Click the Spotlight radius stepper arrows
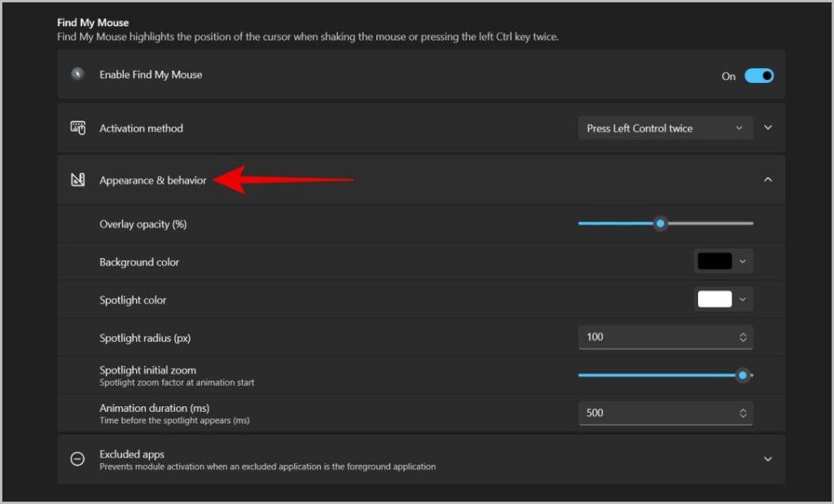Screen dimensions: 834x504 tap(743, 337)
